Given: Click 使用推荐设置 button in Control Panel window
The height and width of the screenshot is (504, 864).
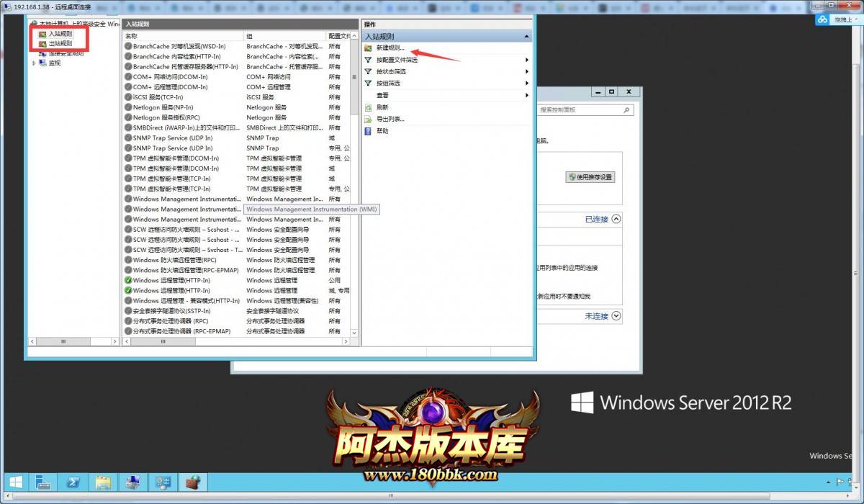Looking at the screenshot, I should point(591,176).
